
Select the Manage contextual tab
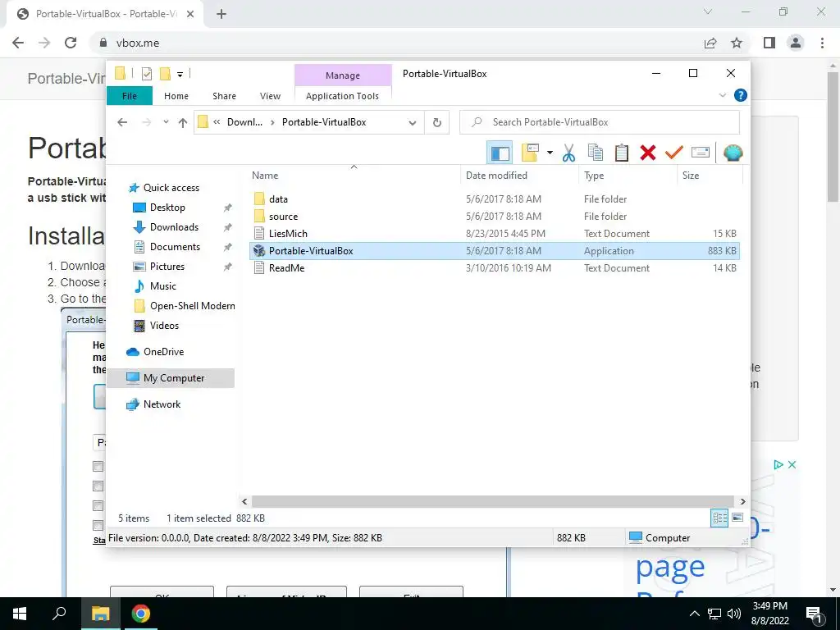343,75
